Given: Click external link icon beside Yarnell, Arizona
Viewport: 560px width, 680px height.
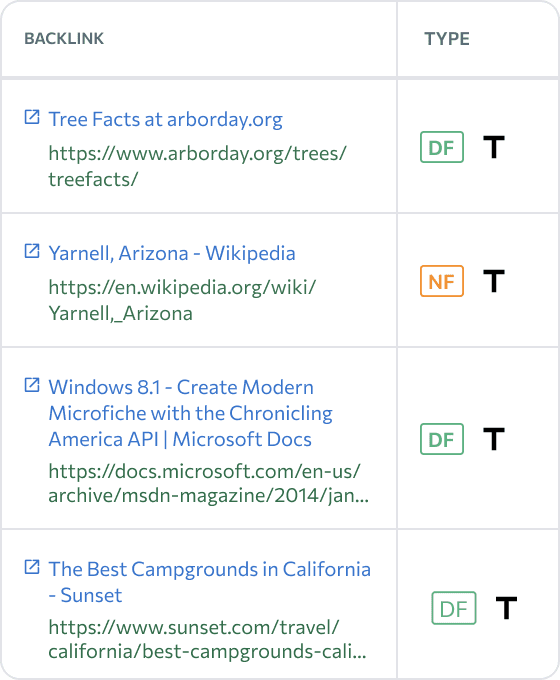Looking at the screenshot, I should 32,251.
